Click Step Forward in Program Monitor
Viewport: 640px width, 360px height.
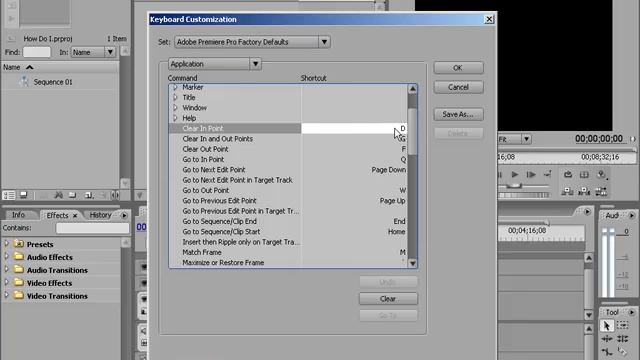click(x=531, y=175)
